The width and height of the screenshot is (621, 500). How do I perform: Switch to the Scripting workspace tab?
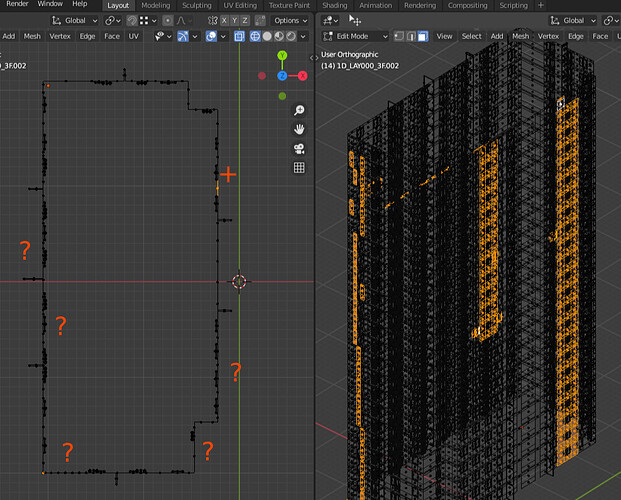click(x=513, y=6)
